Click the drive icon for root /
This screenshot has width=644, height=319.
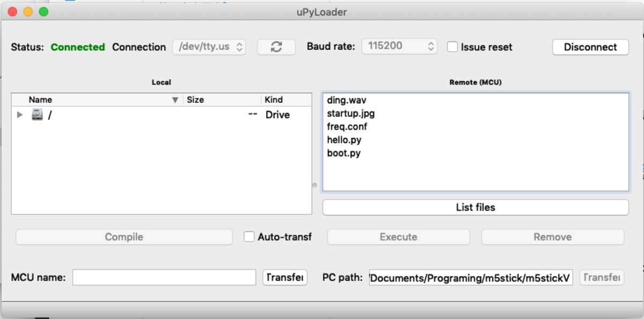pyautogui.click(x=37, y=114)
